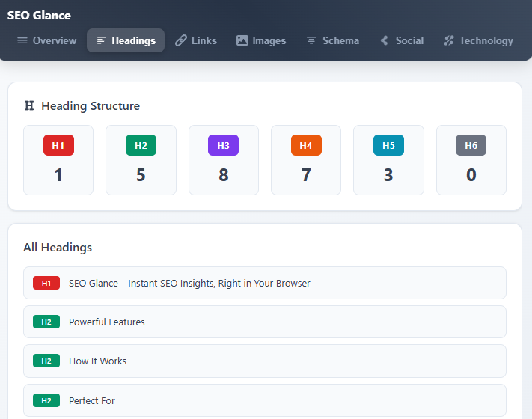Click the H5 count value 3
This screenshot has width=532, height=419.
[388, 175]
